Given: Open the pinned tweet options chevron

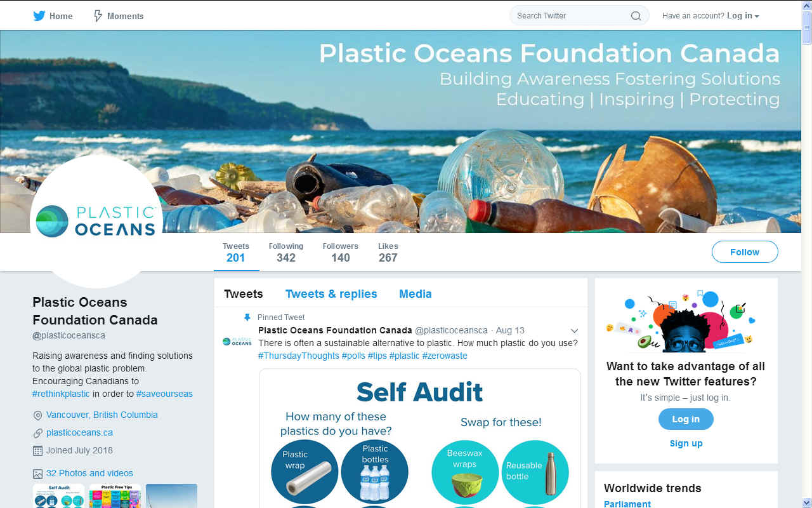Looking at the screenshot, I should coord(574,331).
